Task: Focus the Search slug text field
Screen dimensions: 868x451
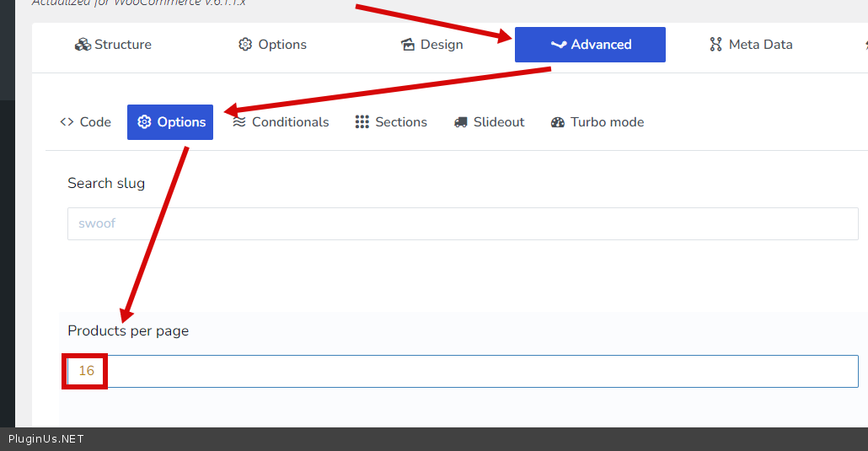Action: point(463,224)
